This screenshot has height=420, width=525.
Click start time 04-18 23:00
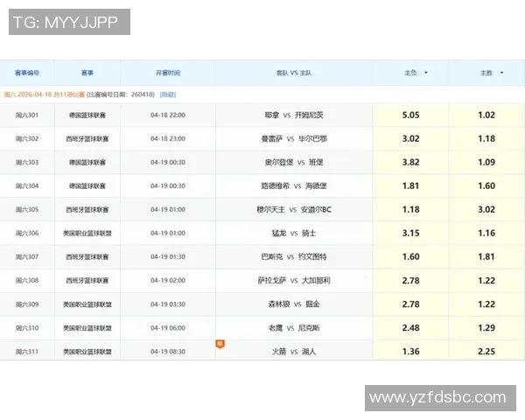pos(168,138)
